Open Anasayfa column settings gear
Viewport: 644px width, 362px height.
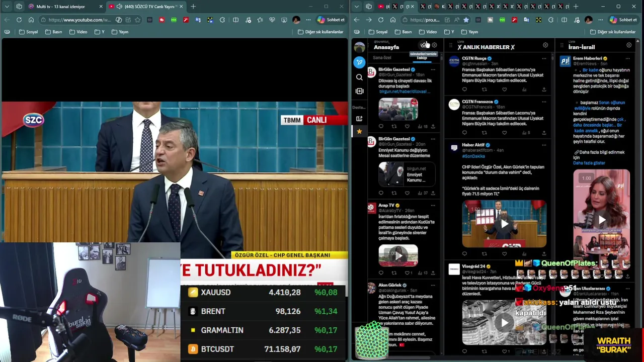pyautogui.click(x=435, y=45)
